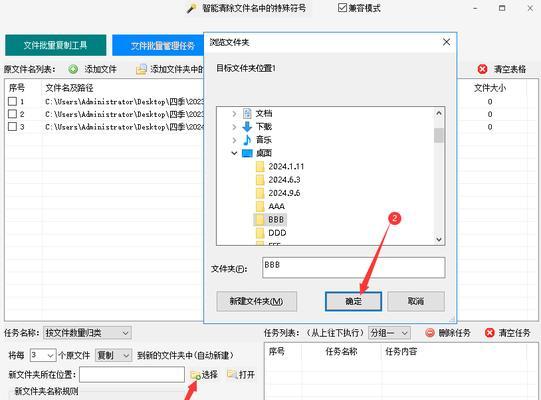Screen dimensions: 541x400
Task: Select the 下载 downloads folder icon
Action: (x=247, y=127)
